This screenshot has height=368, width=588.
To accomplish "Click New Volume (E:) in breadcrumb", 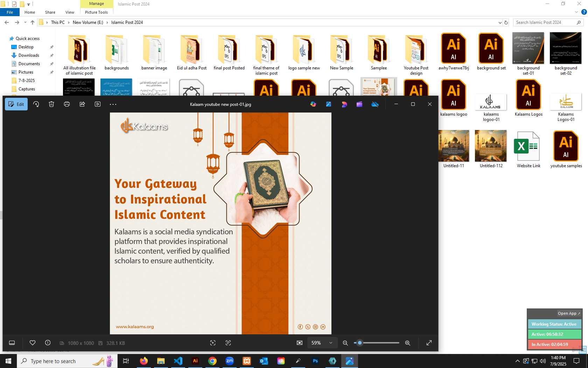I will 88,22.
